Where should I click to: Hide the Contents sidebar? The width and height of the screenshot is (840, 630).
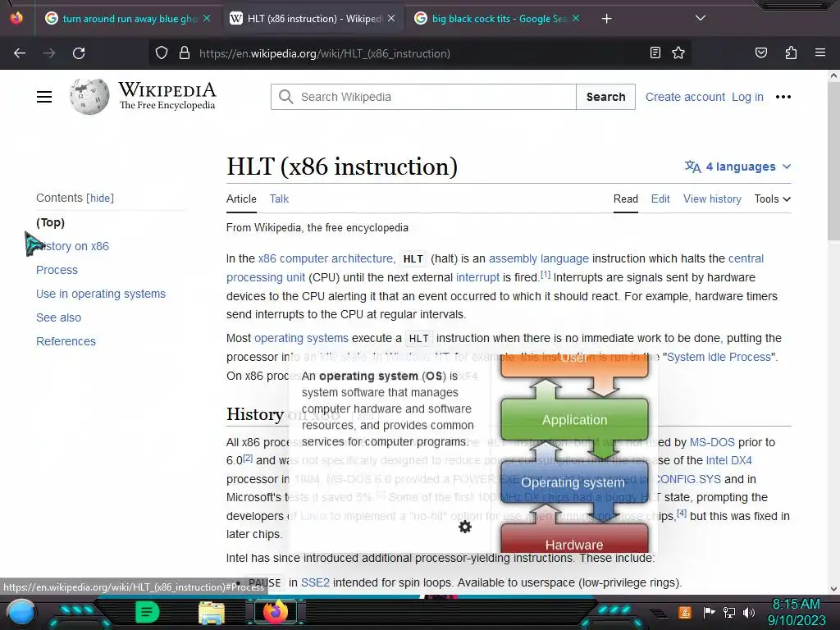coord(100,199)
